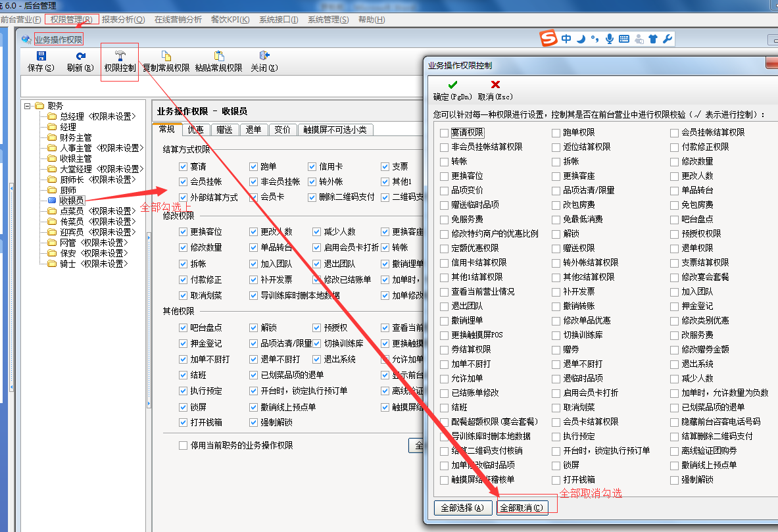Click the green 确定 checkmark icon

[x=452, y=85]
